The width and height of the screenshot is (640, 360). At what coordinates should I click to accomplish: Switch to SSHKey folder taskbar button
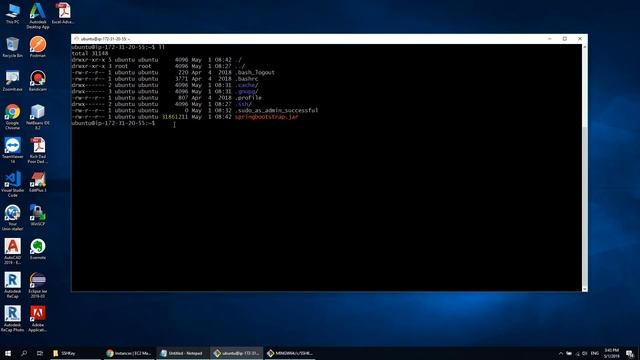point(75,353)
